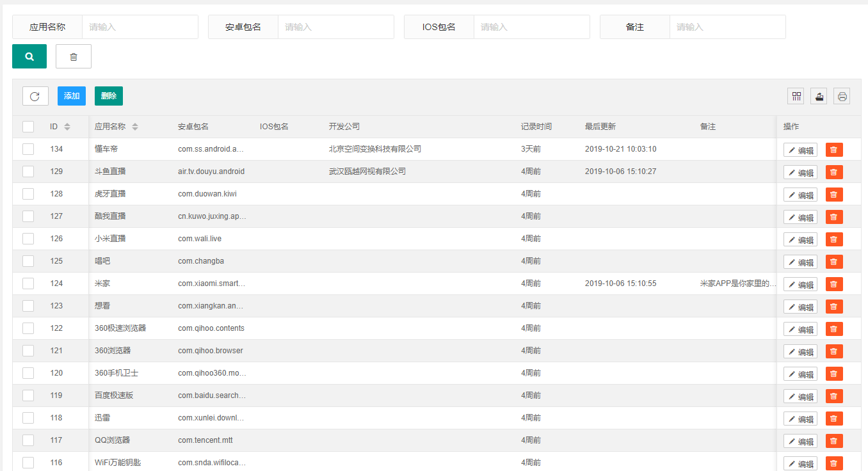868x471 pixels.
Task: Check the checkbox for row ID 126
Action: point(28,239)
